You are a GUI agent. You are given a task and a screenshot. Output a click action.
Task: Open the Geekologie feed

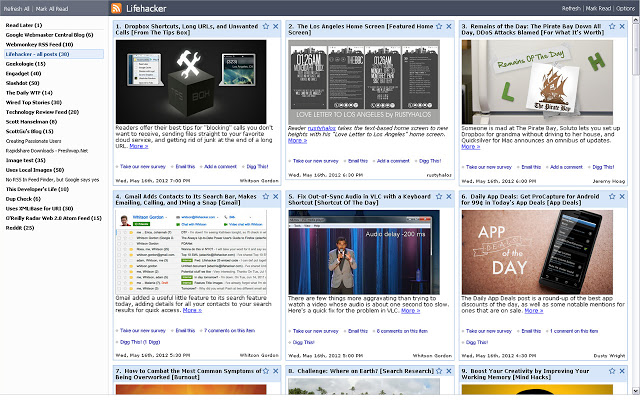coord(25,64)
